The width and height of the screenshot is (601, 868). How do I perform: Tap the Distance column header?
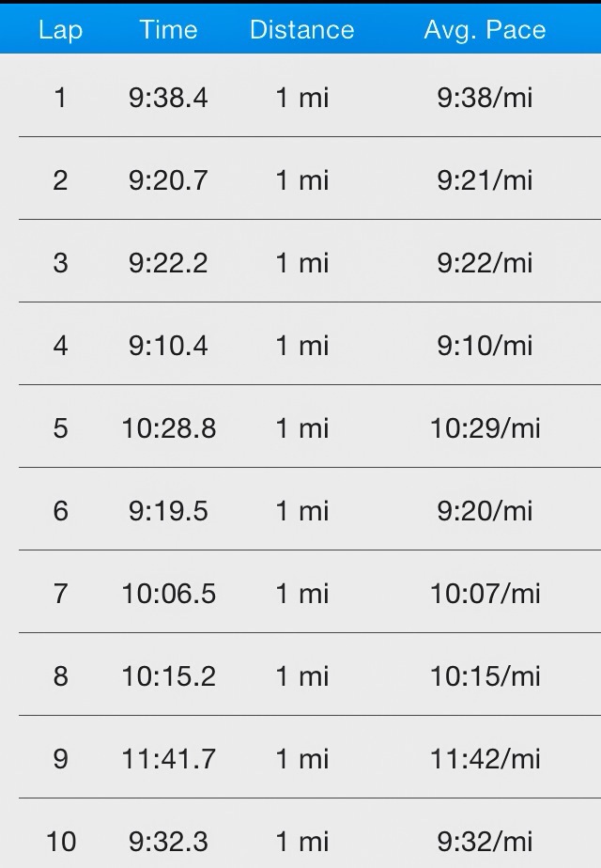point(301,29)
